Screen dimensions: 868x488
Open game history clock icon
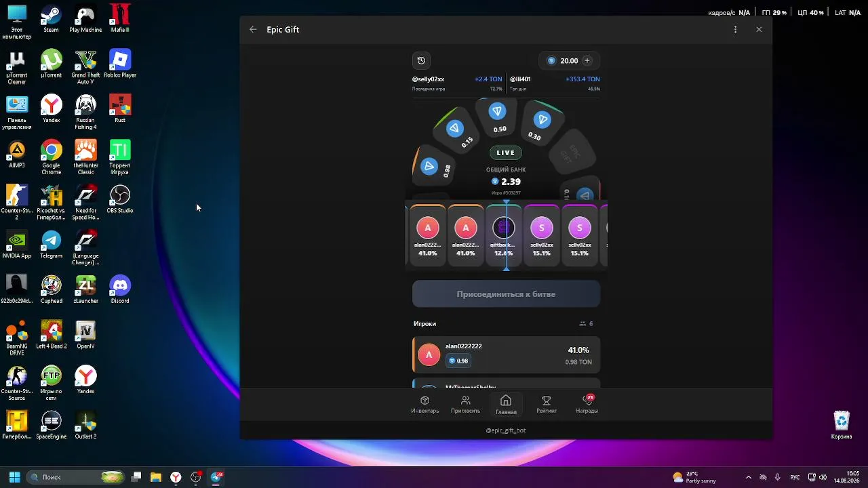point(421,60)
